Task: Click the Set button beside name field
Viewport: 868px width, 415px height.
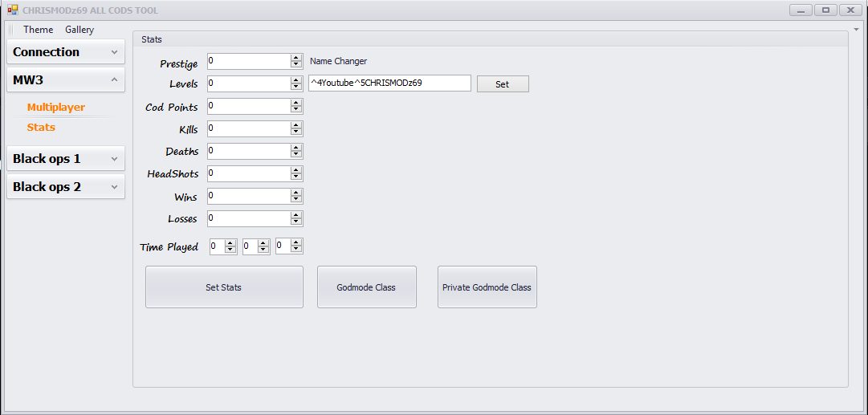Action: point(503,84)
